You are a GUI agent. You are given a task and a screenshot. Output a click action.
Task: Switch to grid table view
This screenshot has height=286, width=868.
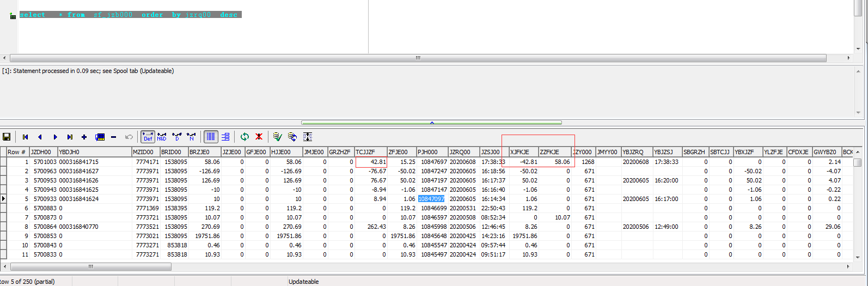tap(211, 137)
